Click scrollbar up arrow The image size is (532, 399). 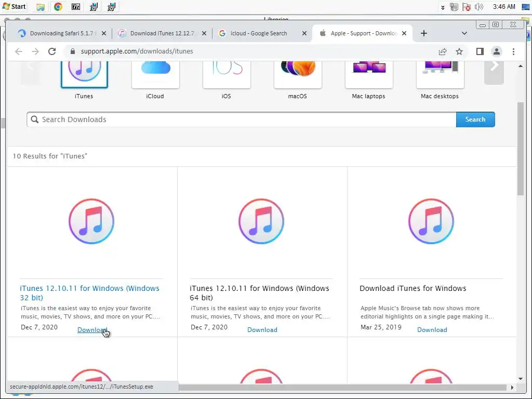521,66
